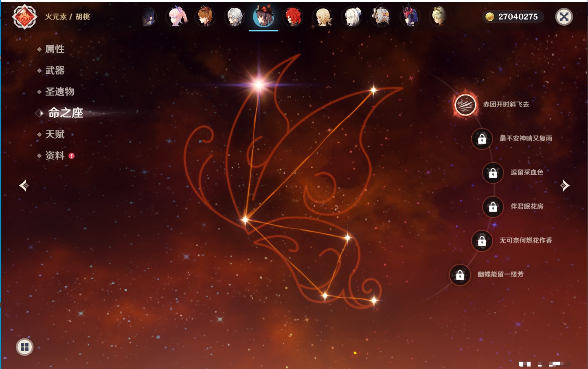
Task: Open the 武器 menu item
Action: (55, 71)
